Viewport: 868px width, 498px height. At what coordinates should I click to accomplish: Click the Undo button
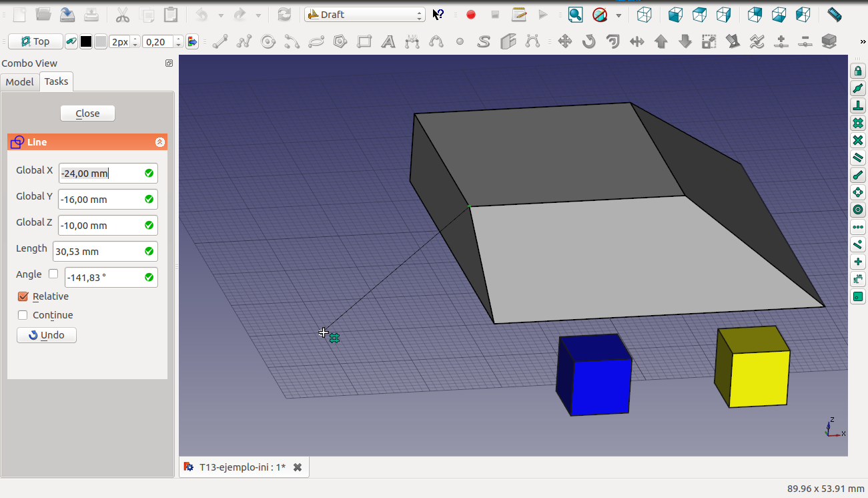coord(47,335)
